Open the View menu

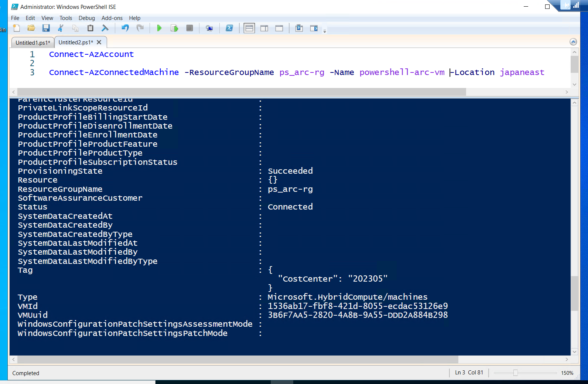[x=47, y=18]
